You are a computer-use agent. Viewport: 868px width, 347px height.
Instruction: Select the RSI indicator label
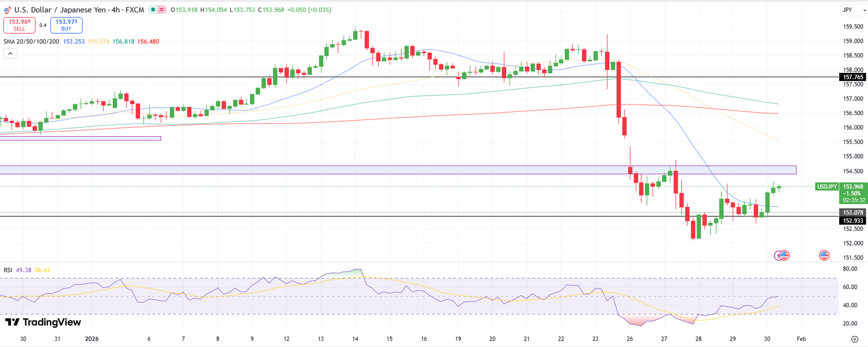point(8,270)
